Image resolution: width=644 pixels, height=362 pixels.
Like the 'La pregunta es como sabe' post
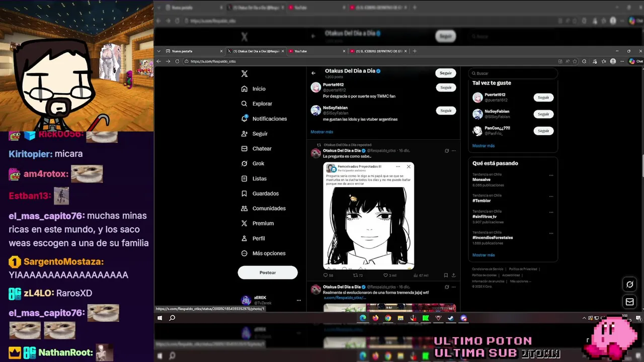coord(390,276)
